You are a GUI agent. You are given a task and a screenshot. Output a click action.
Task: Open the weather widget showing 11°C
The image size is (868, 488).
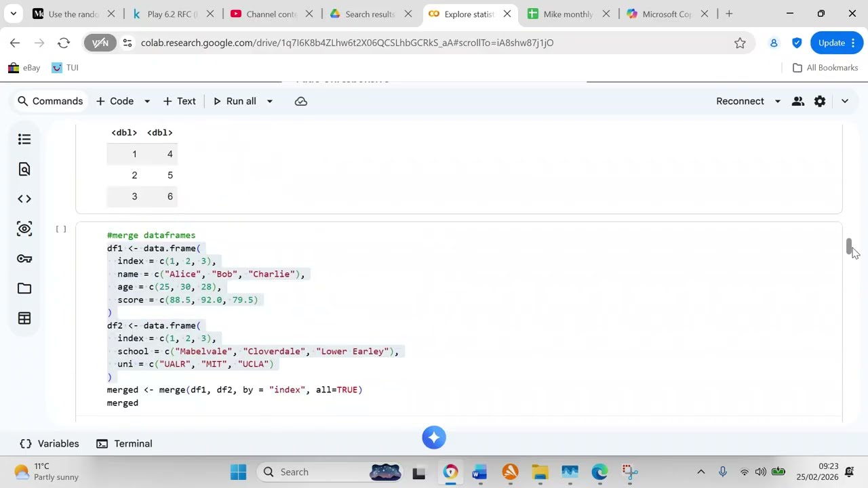(x=46, y=472)
